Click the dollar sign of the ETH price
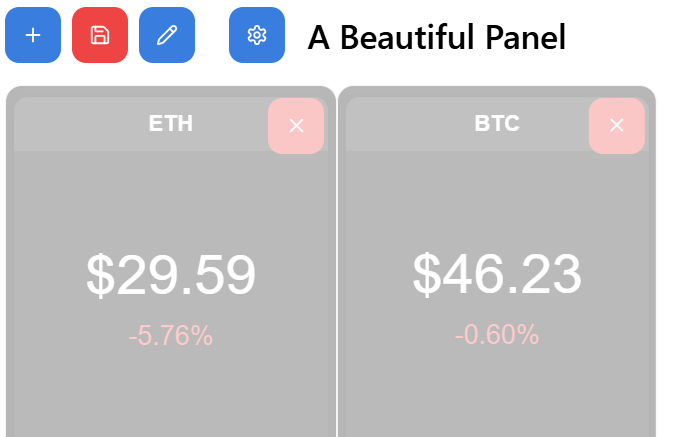 pyautogui.click(x=100, y=275)
